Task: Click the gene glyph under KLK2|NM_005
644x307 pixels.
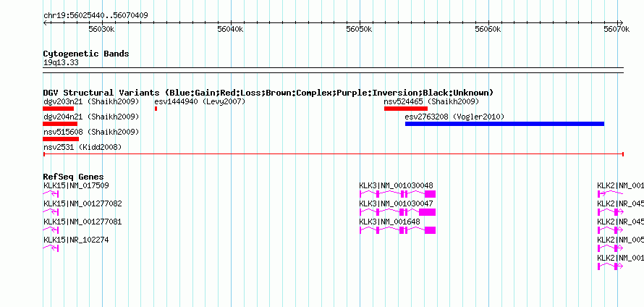Action: coord(611,248)
